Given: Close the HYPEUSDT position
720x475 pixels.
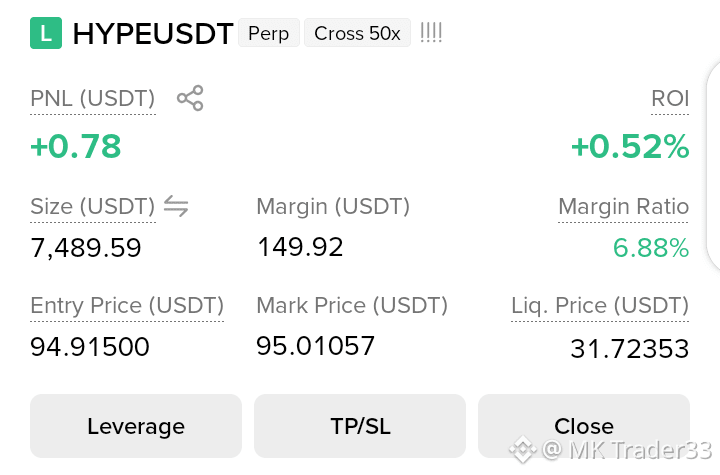Looking at the screenshot, I should coord(584,426).
